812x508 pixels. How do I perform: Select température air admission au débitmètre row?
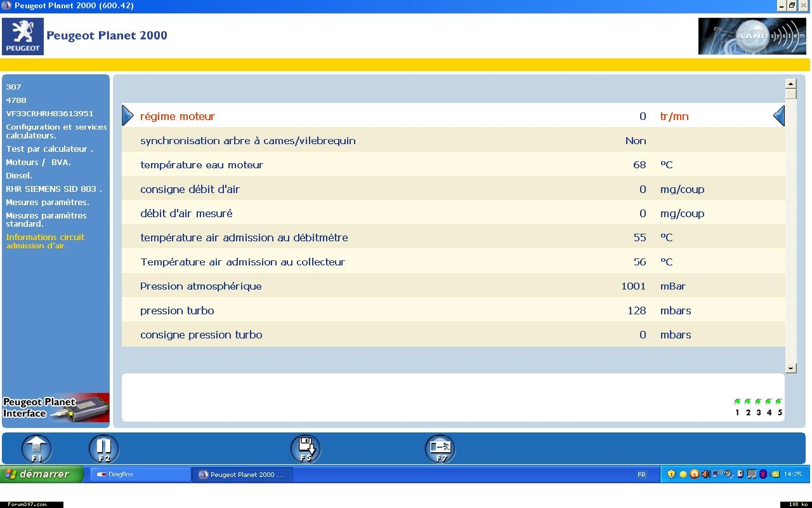point(453,237)
